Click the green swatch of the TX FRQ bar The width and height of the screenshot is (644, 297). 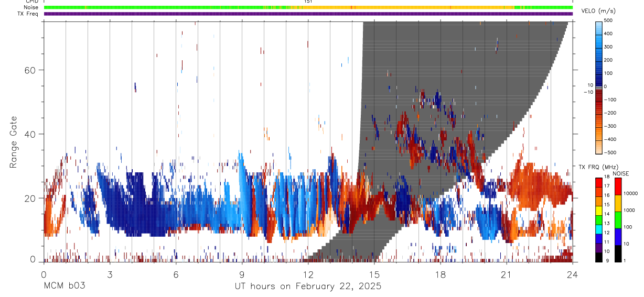599,220
